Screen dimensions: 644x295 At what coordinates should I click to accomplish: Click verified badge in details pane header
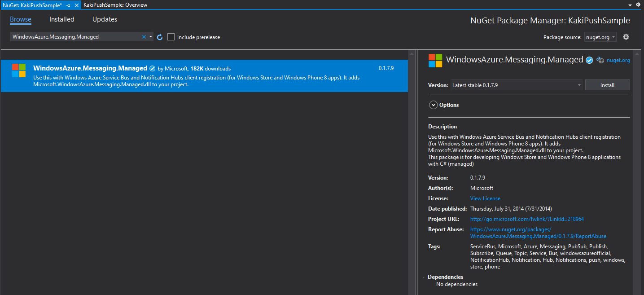click(x=590, y=60)
